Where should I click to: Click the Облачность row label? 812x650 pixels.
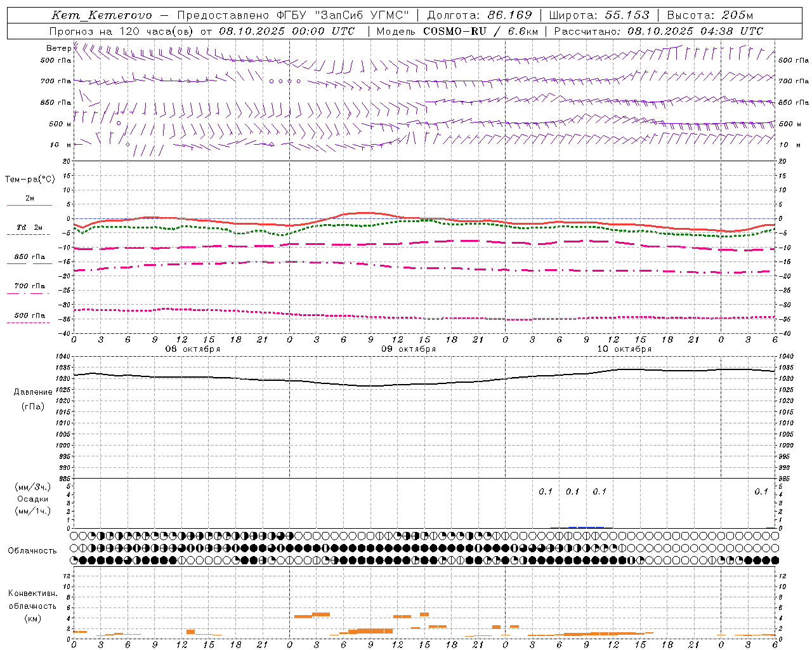[32, 550]
